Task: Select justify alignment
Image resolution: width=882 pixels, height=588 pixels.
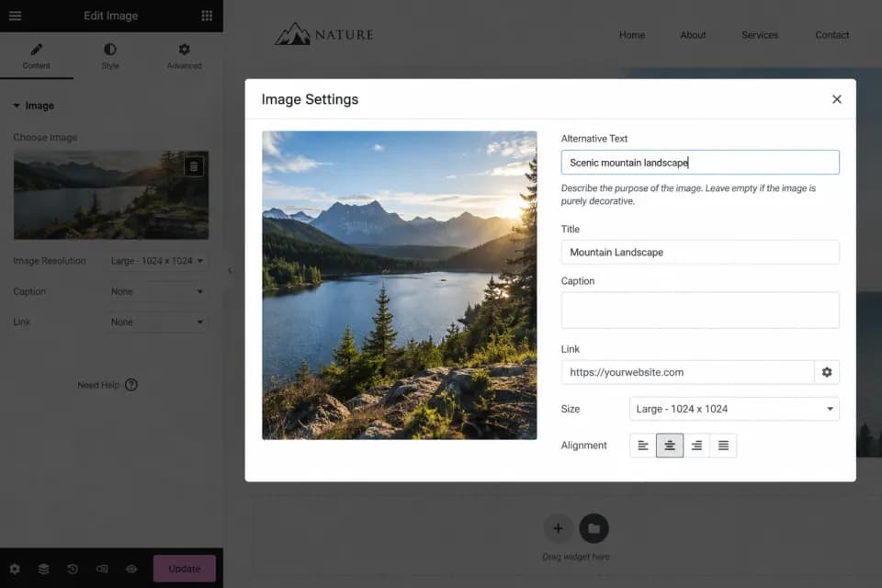Action: click(x=723, y=446)
